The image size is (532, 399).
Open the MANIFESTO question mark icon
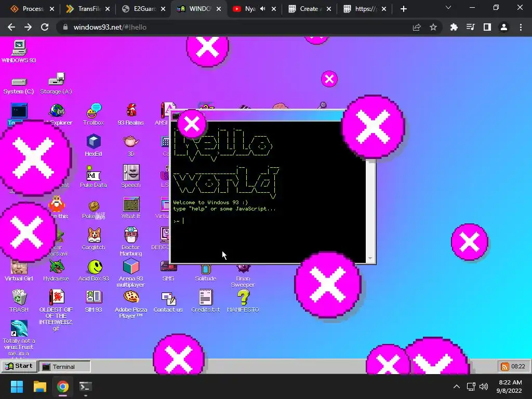coord(243,301)
